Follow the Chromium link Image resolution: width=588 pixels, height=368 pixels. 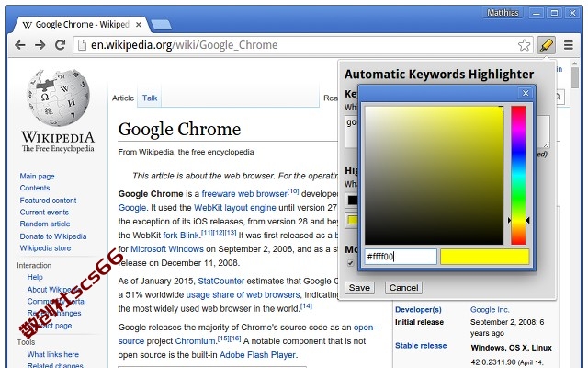pyautogui.click(x=195, y=341)
